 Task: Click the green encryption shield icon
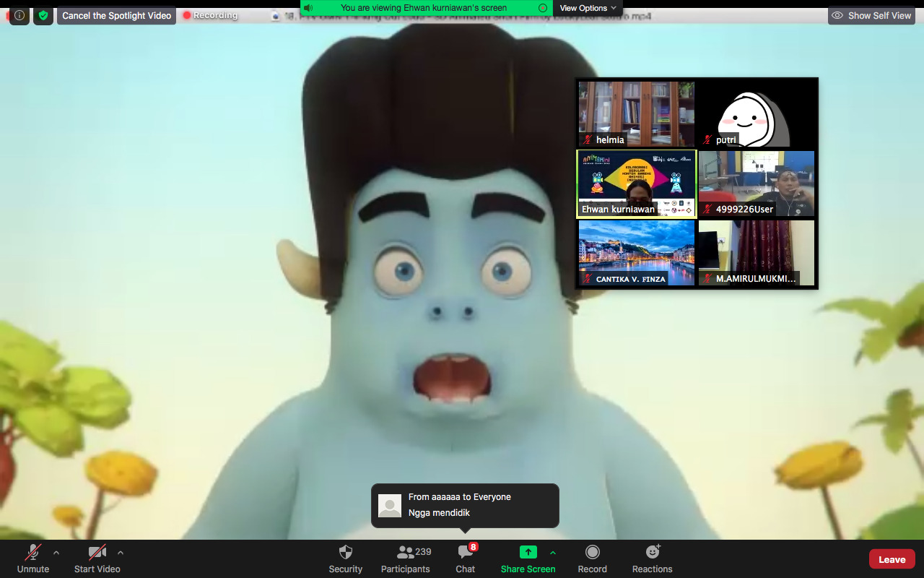(43, 15)
